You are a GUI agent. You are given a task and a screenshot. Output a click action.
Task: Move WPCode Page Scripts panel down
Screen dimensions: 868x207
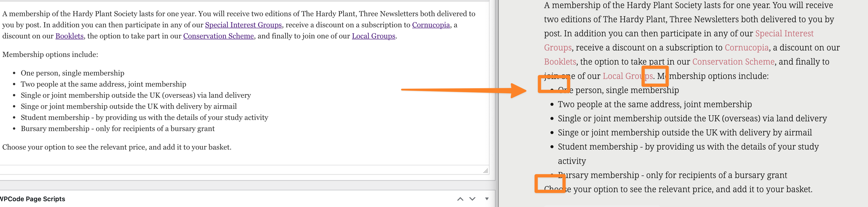click(472, 199)
